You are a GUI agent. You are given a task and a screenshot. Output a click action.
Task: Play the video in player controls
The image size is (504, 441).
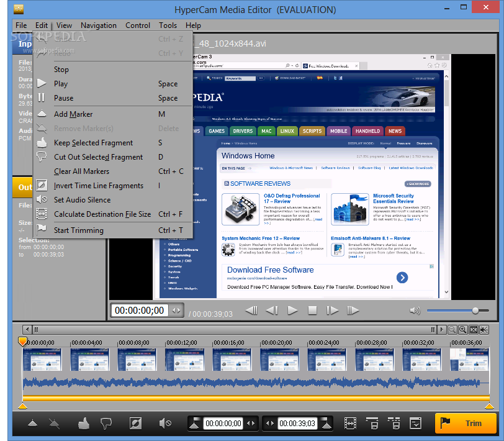coord(292,311)
